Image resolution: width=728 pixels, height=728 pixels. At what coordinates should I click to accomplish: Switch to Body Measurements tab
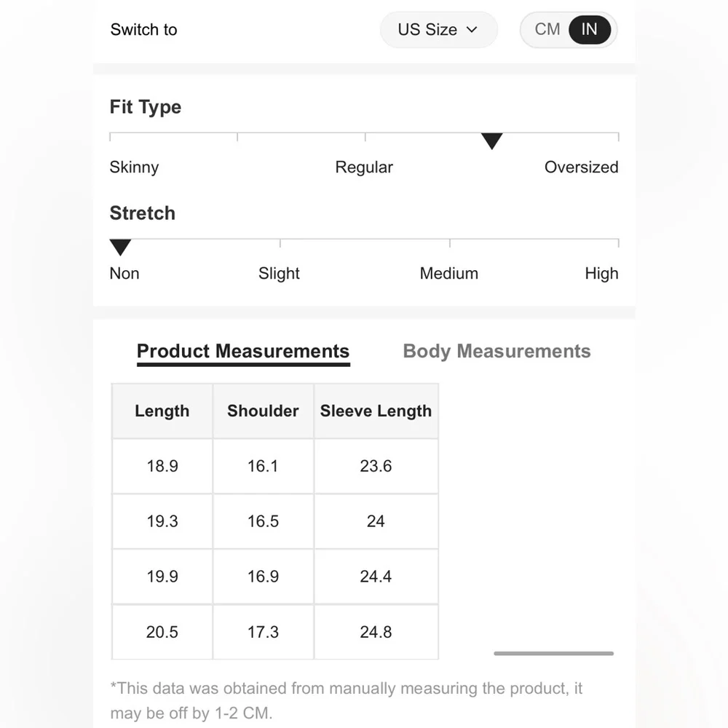(x=496, y=352)
